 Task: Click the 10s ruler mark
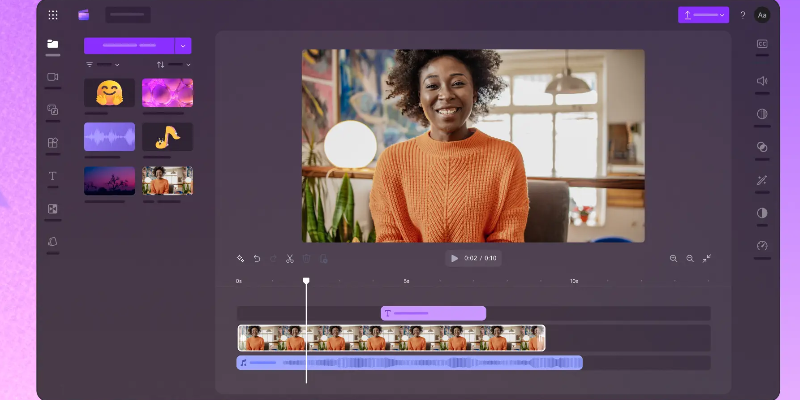coord(574,281)
